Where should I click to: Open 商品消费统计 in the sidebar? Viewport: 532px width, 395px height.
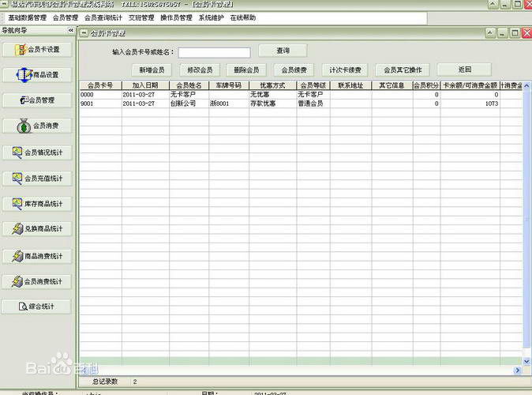37,256
